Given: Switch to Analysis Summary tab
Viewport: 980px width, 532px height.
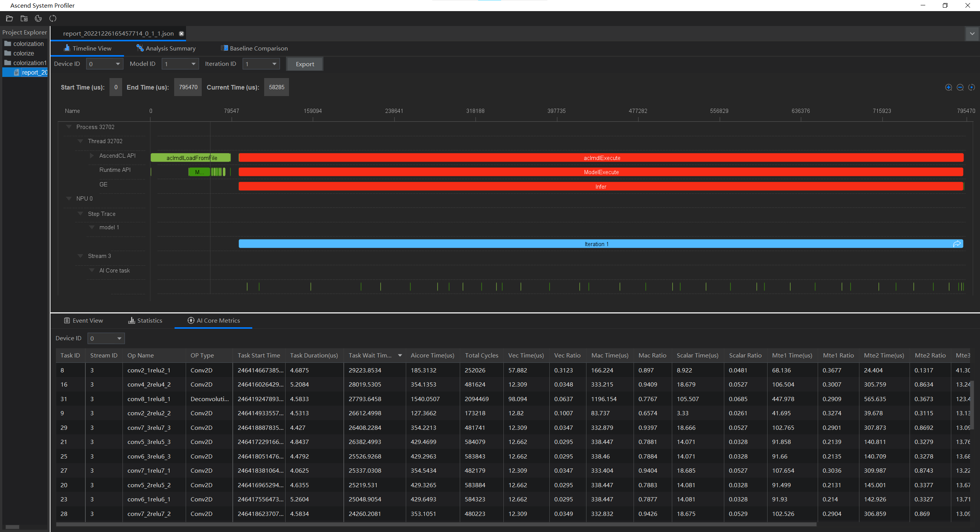Looking at the screenshot, I should [166, 48].
